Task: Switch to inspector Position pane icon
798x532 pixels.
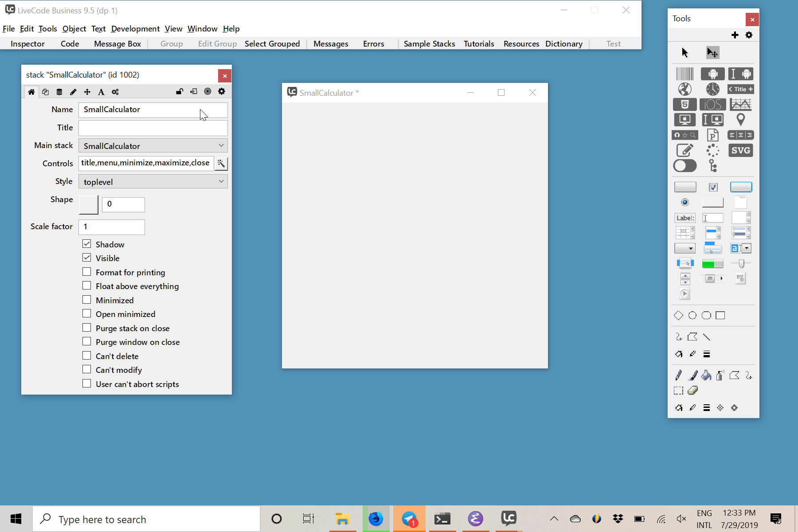Action: point(87,92)
